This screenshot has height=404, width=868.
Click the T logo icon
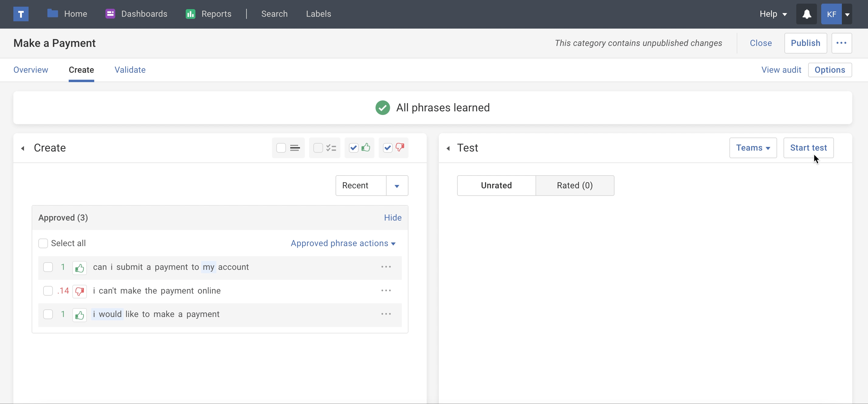pos(21,14)
